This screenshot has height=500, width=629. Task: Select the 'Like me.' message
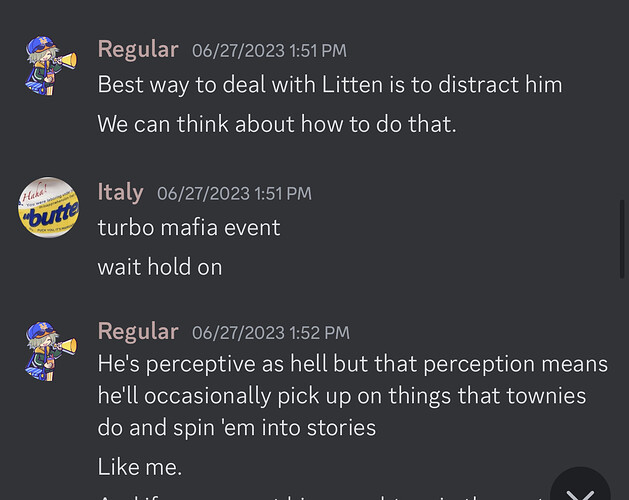tap(140, 467)
